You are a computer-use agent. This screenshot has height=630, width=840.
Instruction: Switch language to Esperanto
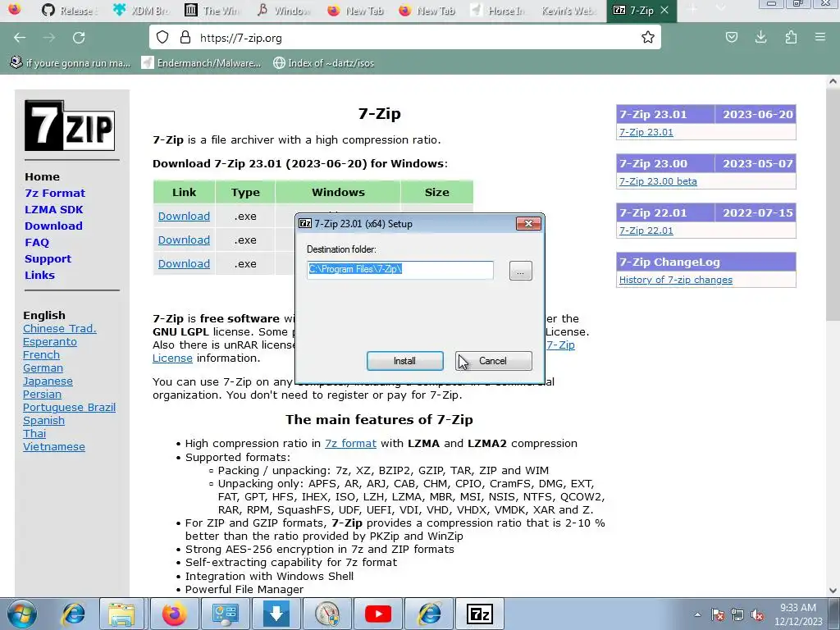pyautogui.click(x=50, y=342)
